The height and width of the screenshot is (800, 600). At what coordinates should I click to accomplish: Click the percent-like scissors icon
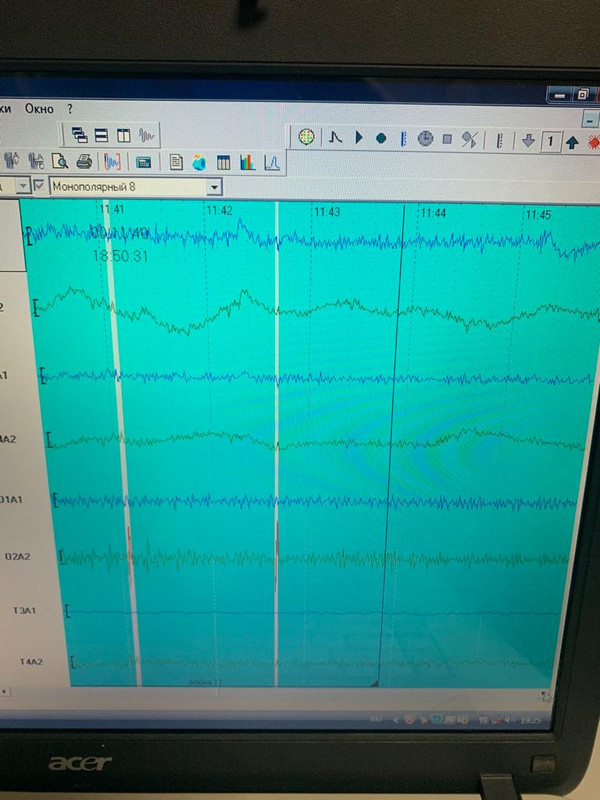[469, 139]
